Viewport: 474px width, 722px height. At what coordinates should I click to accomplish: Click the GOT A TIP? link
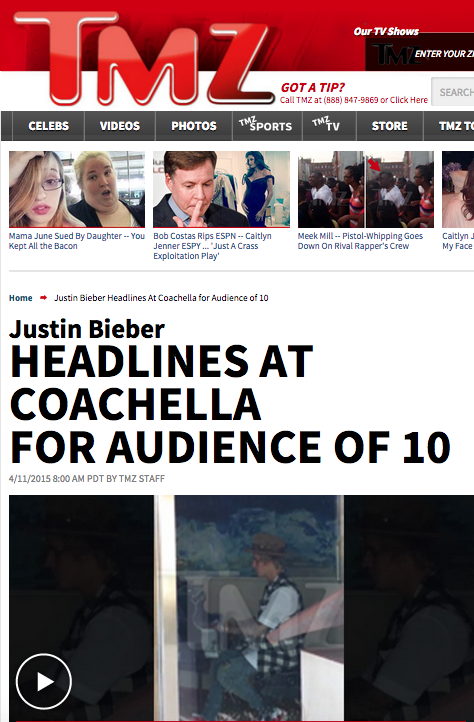click(x=312, y=87)
